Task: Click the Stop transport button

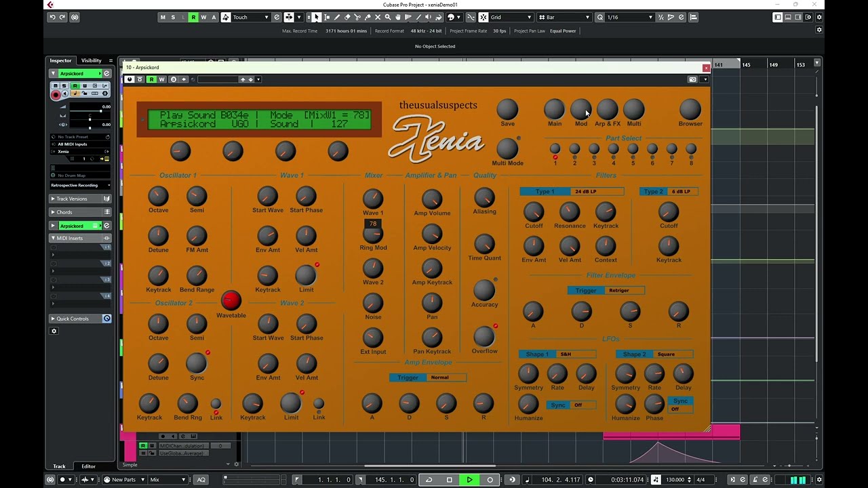Action: point(449,480)
